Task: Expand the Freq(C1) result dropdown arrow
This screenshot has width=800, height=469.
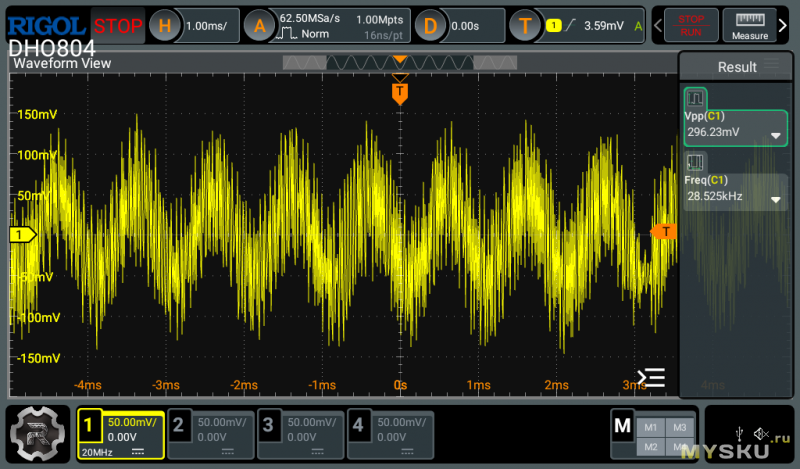Action: [775, 200]
